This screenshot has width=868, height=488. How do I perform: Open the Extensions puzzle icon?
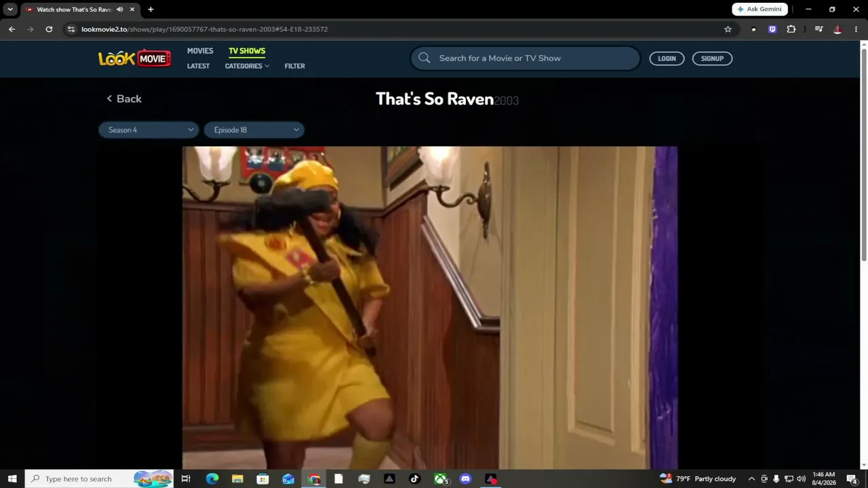(791, 29)
